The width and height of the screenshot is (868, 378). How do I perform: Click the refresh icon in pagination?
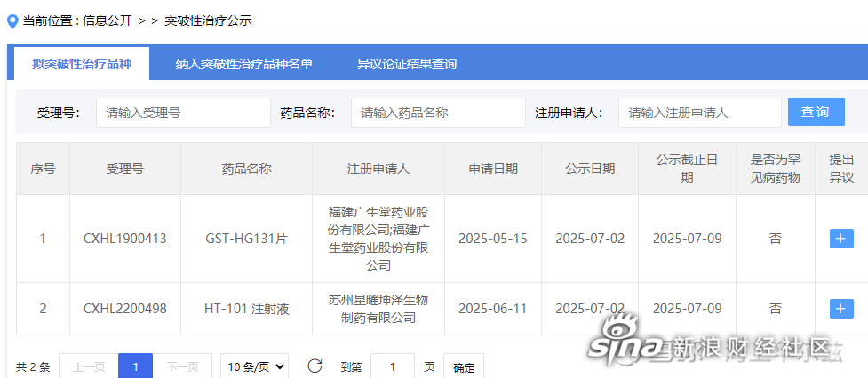coord(315,366)
